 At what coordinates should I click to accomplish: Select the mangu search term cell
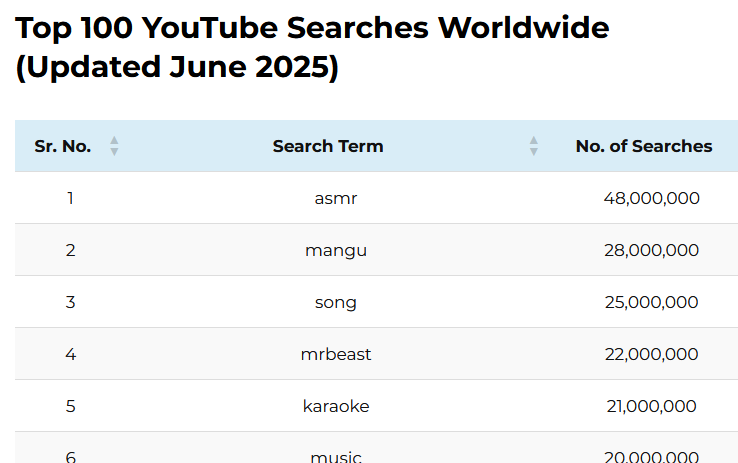pos(336,250)
